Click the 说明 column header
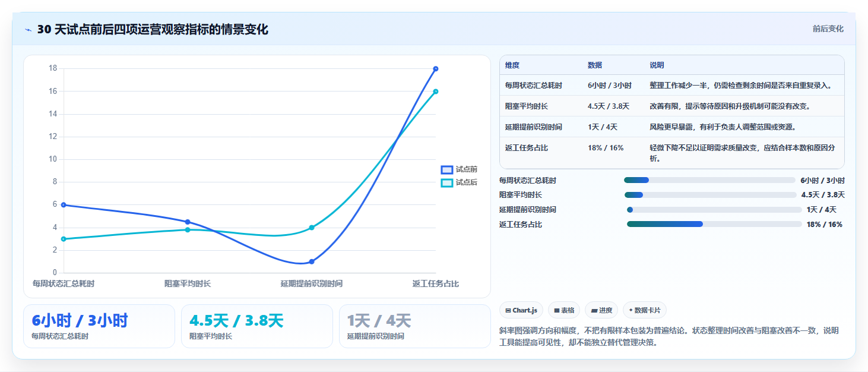This screenshot has height=372, width=868. (x=657, y=65)
